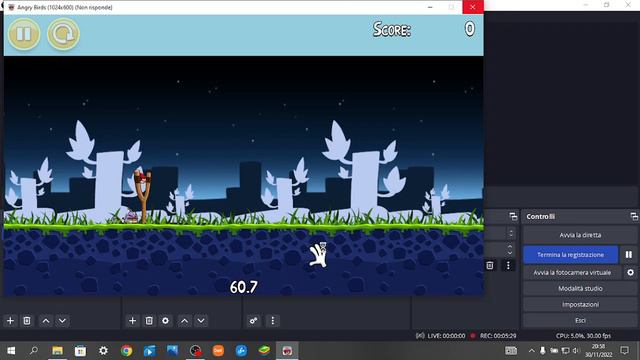Click the red REC status indicator
640x360 pixels.
coord(473,336)
